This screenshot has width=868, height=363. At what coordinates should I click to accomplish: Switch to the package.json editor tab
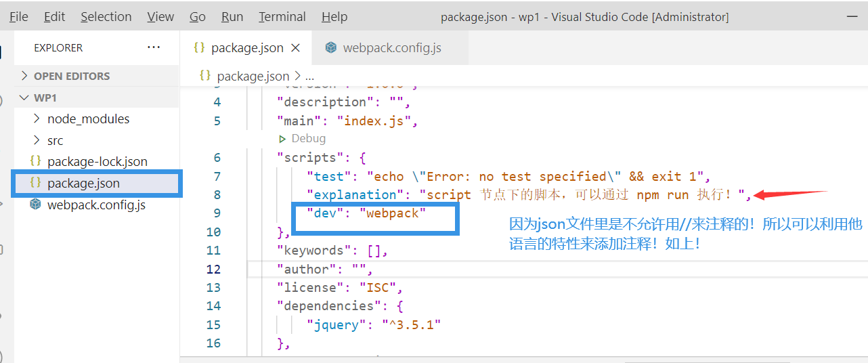click(247, 47)
